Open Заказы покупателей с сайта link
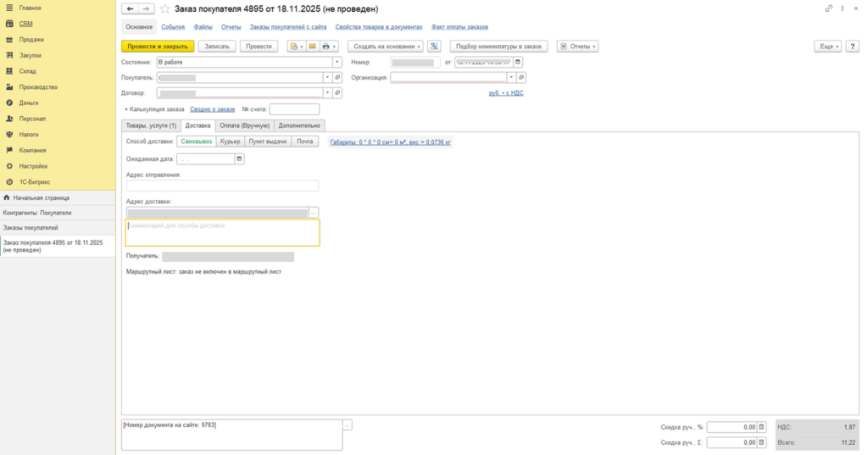The height and width of the screenshot is (455, 868). click(x=288, y=27)
